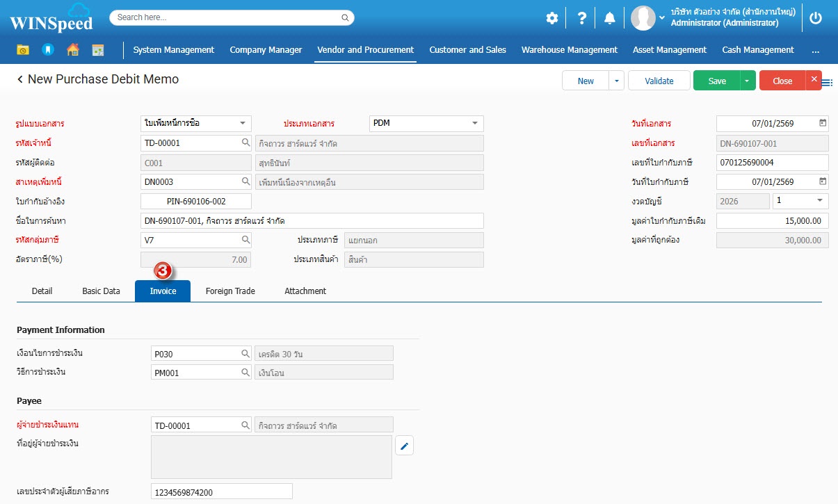Click the back arrow beside page title

coord(20,80)
